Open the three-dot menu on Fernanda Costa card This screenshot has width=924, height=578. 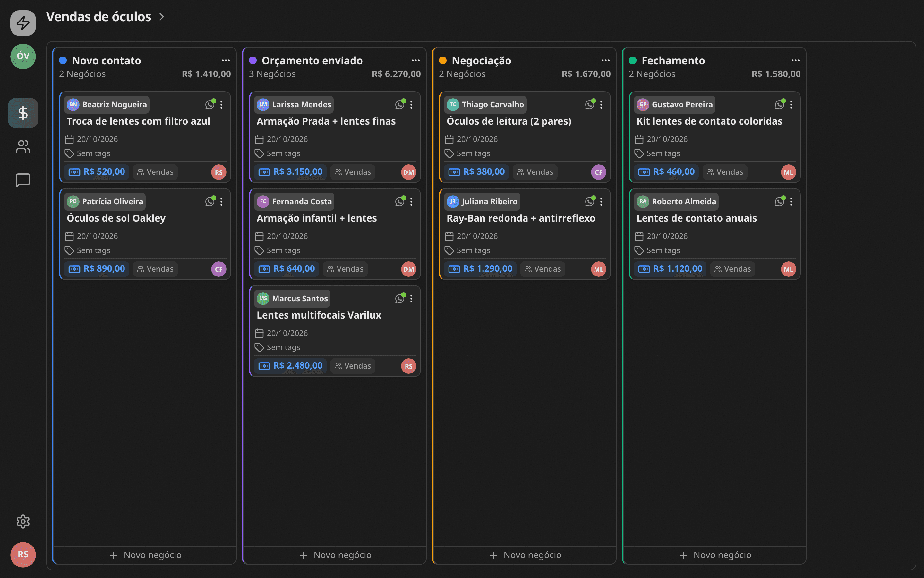click(x=411, y=201)
